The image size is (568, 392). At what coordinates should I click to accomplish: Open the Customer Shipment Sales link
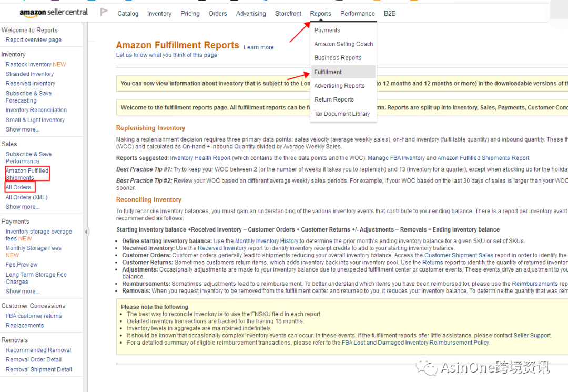click(x=459, y=255)
